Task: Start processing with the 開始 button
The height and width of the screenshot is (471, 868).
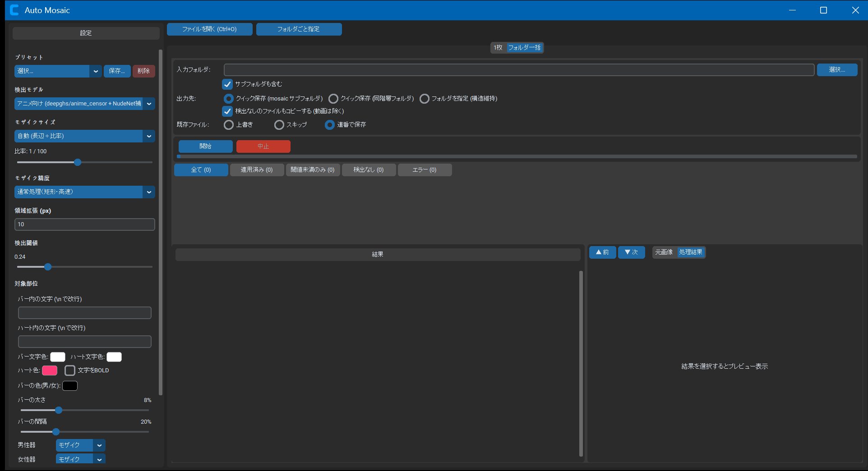Action: pyautogui.click(x=205, y=146)
